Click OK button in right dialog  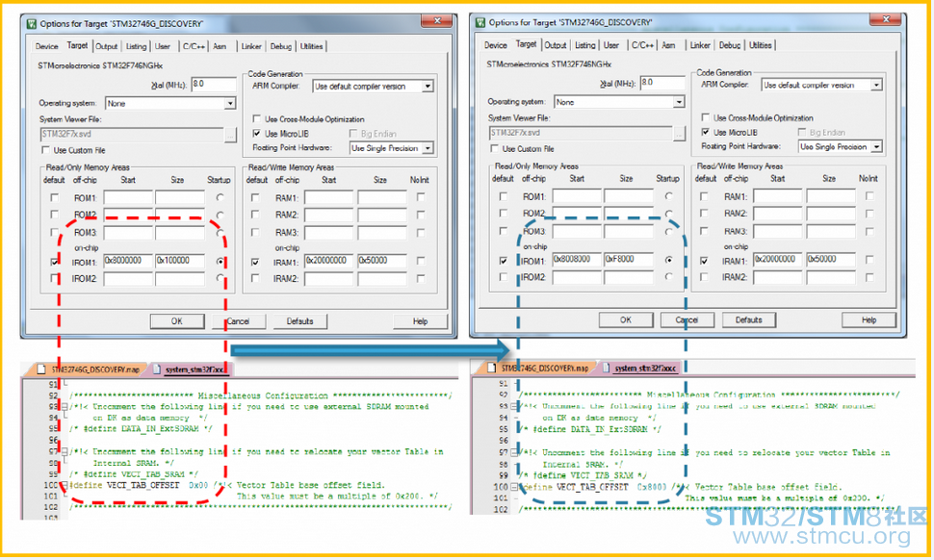click(x=626, y=320)
